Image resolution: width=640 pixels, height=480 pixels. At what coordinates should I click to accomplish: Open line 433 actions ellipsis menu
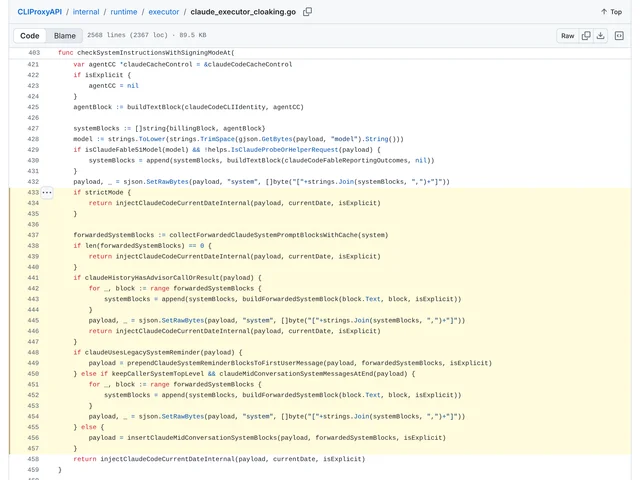click(x=47, y=192)
